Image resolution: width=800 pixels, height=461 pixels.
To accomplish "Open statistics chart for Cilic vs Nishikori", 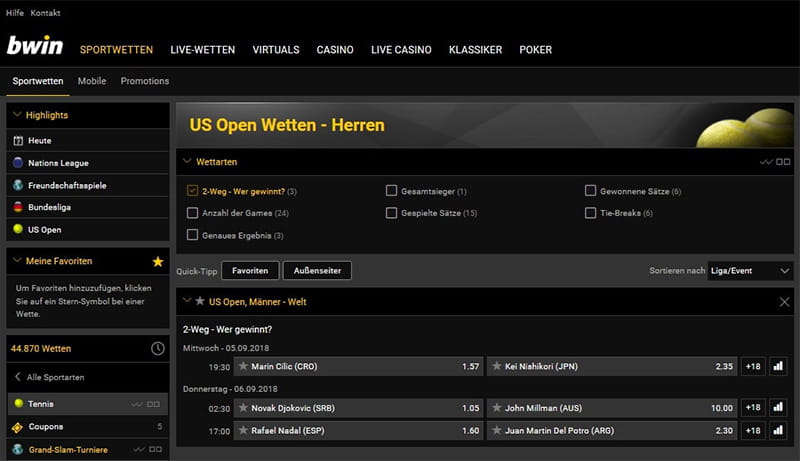I will tap(778, 366).
